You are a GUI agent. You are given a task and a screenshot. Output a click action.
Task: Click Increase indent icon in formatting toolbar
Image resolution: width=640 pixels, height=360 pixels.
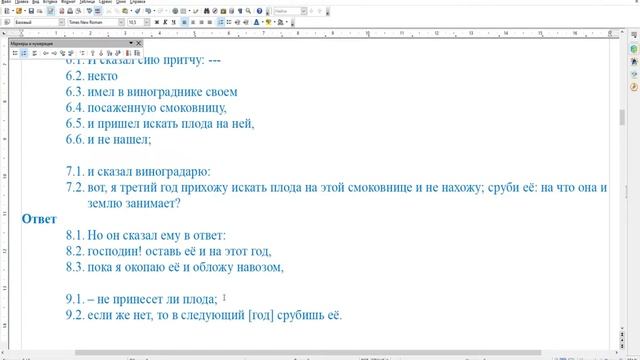246,22
